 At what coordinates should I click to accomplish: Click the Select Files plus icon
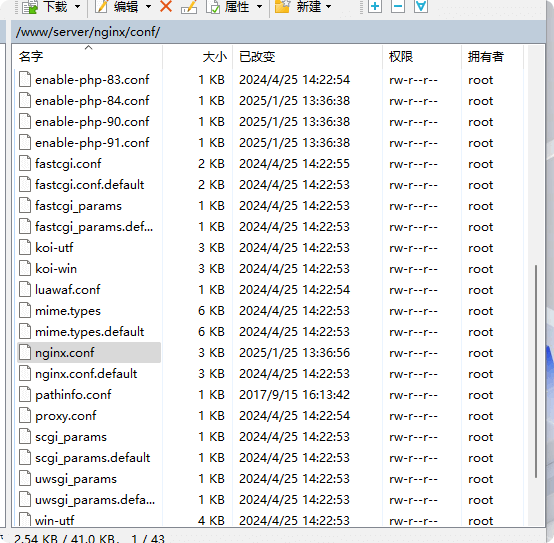tap(375, 6)
